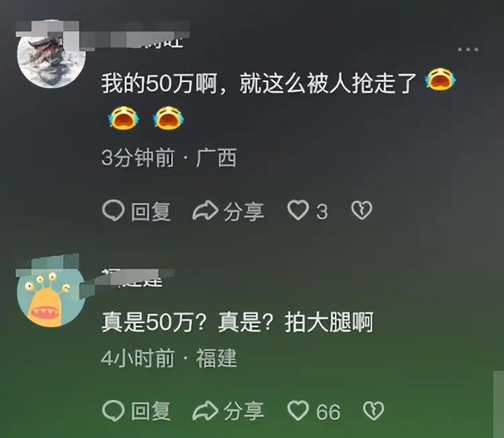The image size is (504, 438).
Task: Click reply speech bubble on 福建 comment
Action: click(x=114, y=410)
